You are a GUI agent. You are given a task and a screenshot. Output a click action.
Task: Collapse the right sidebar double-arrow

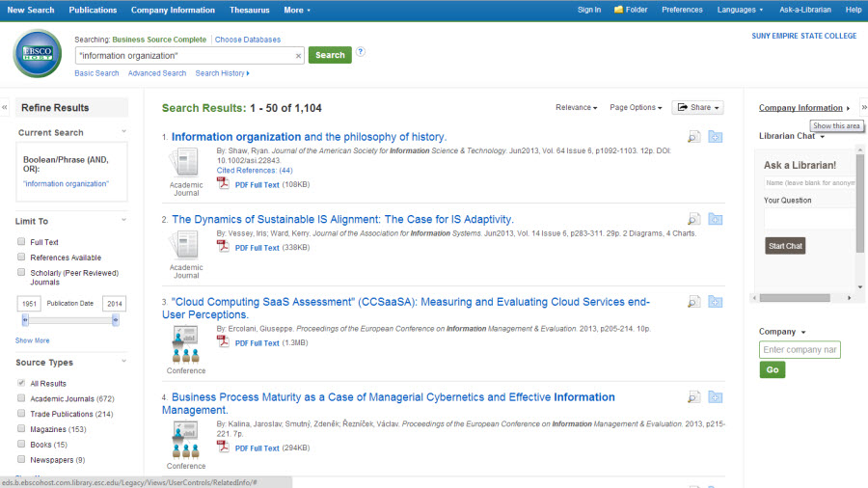[863, 107]
